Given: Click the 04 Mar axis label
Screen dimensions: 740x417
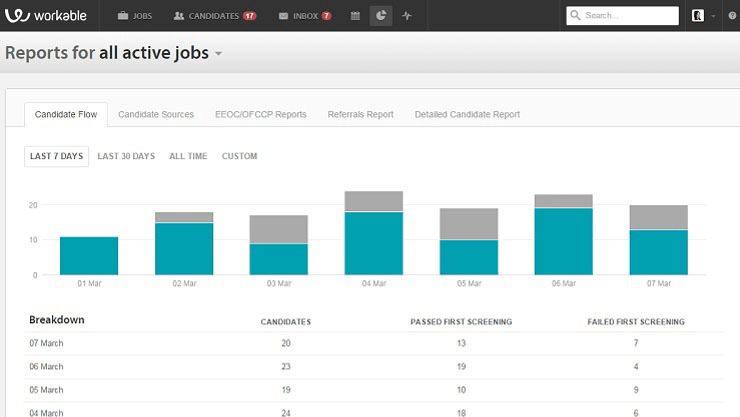Looking at the screenshot, I should [x=374, y=283].
